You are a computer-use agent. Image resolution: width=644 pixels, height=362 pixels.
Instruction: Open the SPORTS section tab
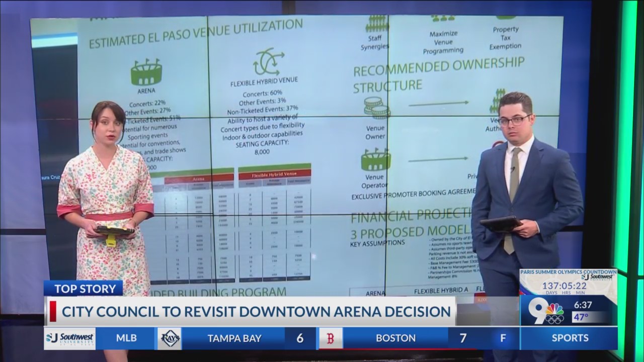(x=569, y=338)
